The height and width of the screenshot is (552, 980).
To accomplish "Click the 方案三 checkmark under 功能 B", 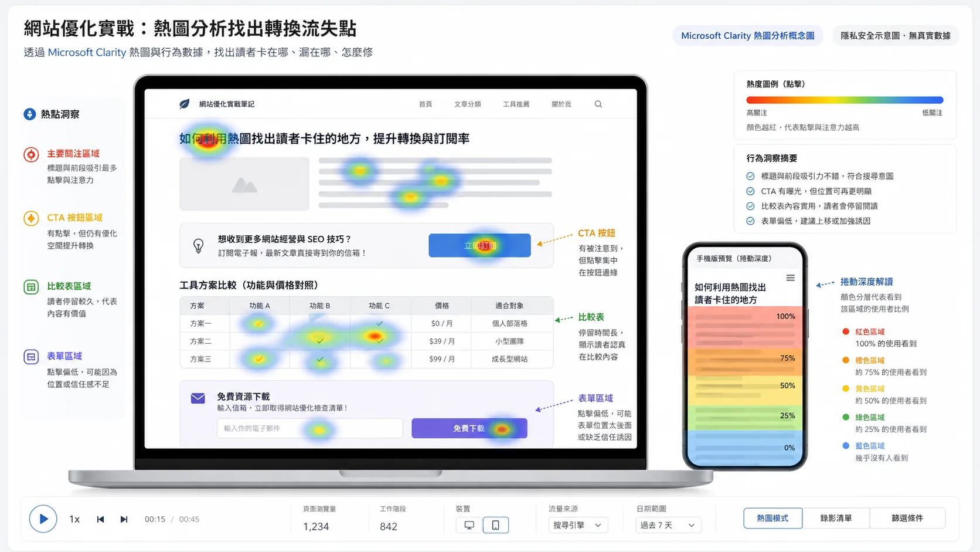I will (320, 359).
